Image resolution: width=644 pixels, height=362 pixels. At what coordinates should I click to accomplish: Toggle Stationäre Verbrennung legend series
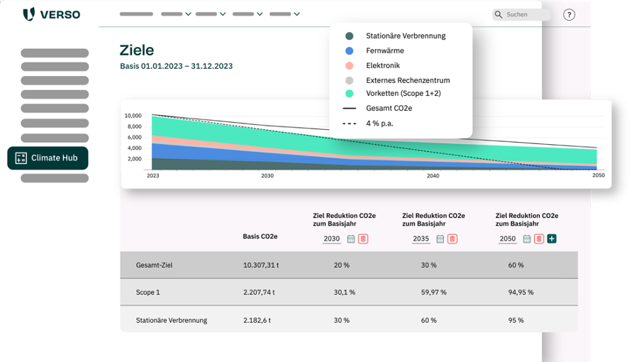(x=406, y=36)
